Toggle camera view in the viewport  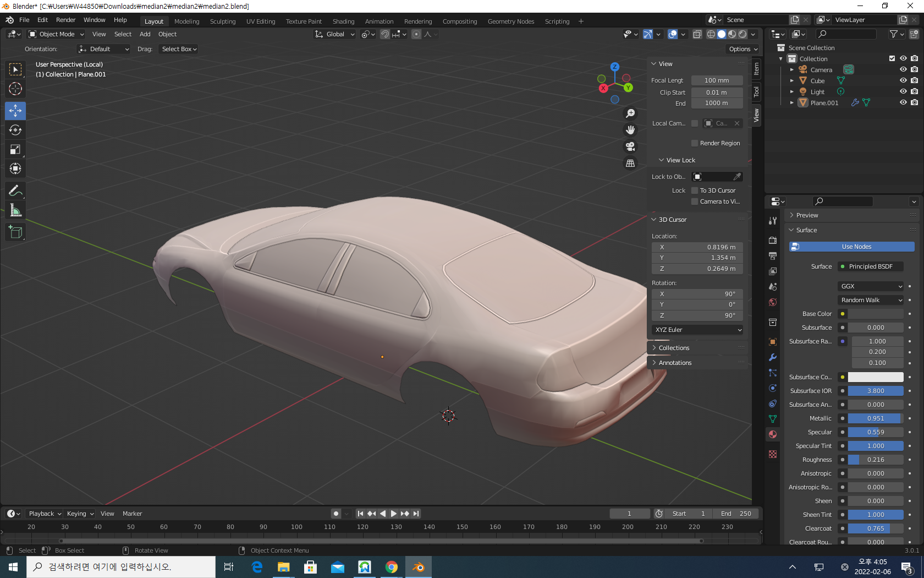(x=630, y=146)
